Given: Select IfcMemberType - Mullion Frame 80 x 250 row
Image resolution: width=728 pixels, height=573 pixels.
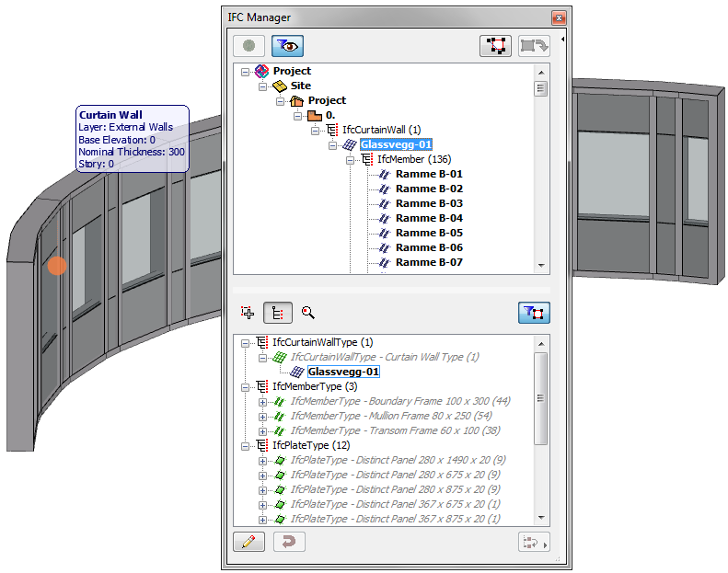Looking at the screenshot, I should tap(391, 416).
